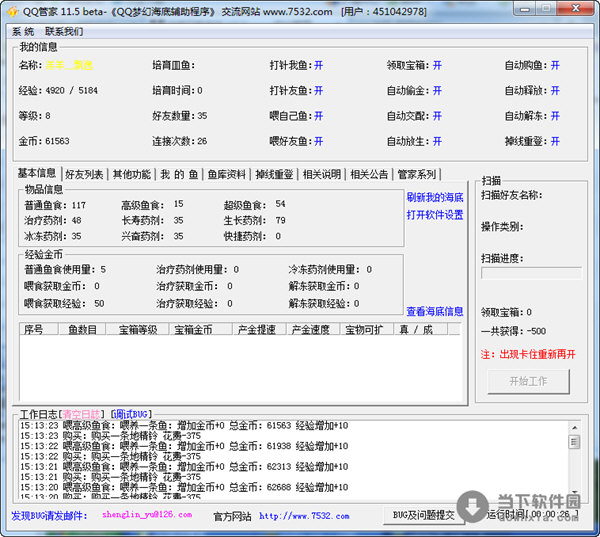Image resolution: width=600 pixels, height=537 pixels.
Task: Click the 运行时间 timer text
Action: pos(533,514)
